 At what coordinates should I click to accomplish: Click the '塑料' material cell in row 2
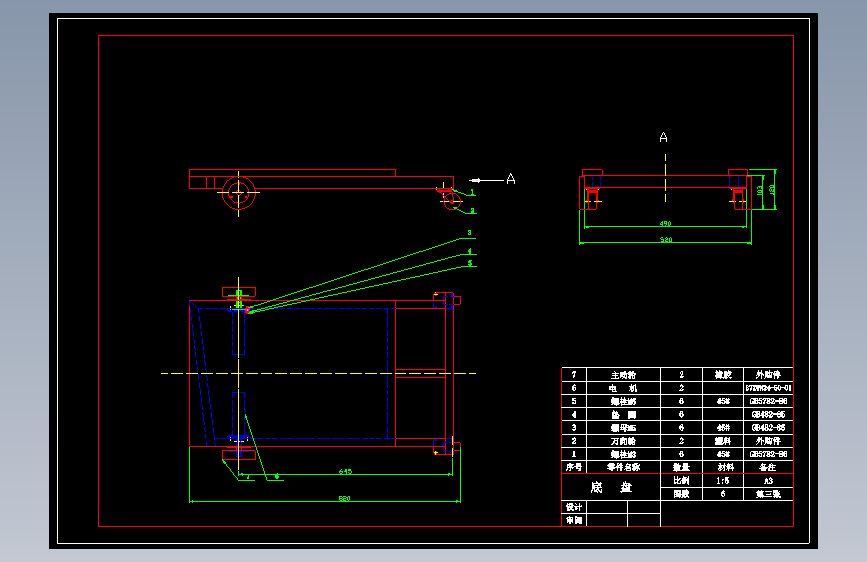723,441
